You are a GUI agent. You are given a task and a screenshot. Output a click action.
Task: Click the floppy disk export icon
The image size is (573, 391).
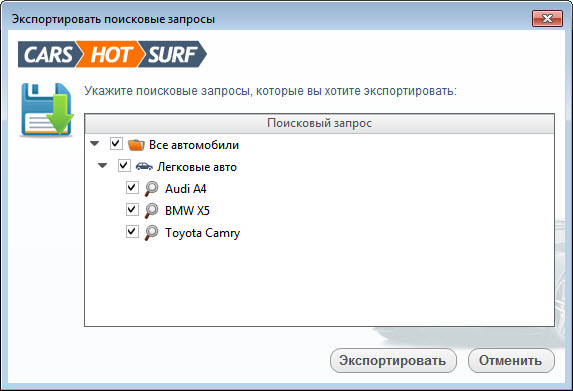(x=46, y=109)
